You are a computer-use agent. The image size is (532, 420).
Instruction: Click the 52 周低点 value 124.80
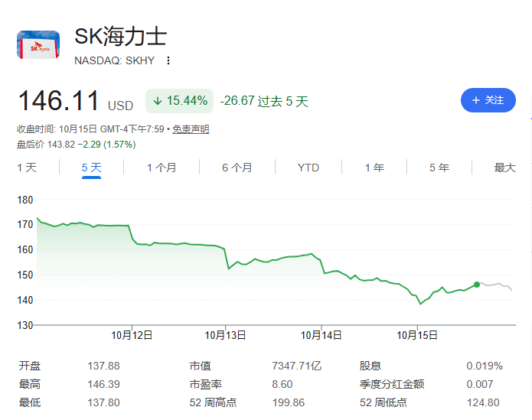point(483,402)
